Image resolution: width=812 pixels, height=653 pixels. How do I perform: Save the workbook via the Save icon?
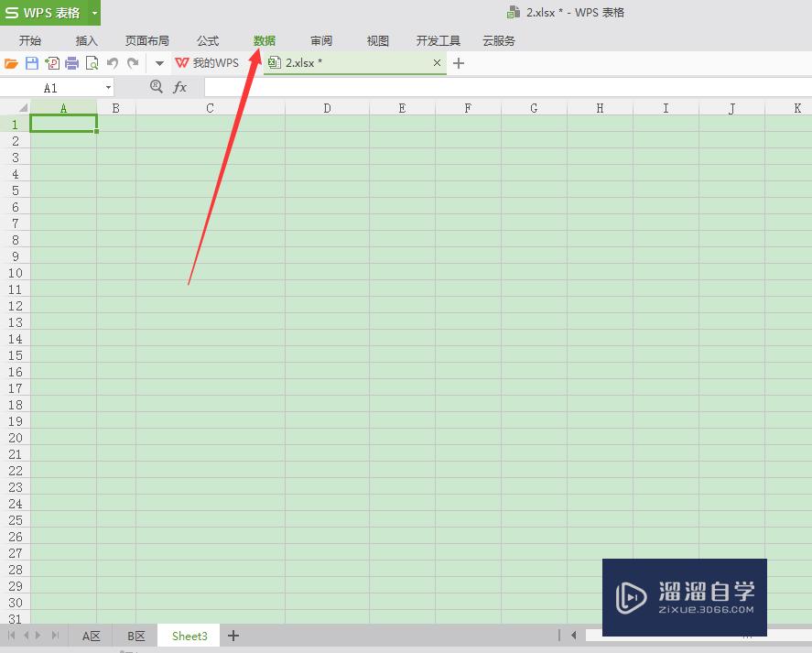31,62
